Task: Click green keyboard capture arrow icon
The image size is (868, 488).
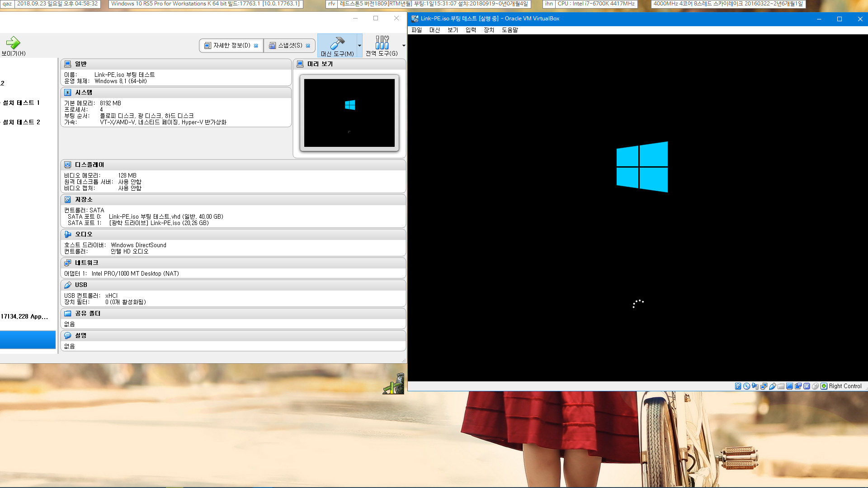Action: click(x=824, y=386)
